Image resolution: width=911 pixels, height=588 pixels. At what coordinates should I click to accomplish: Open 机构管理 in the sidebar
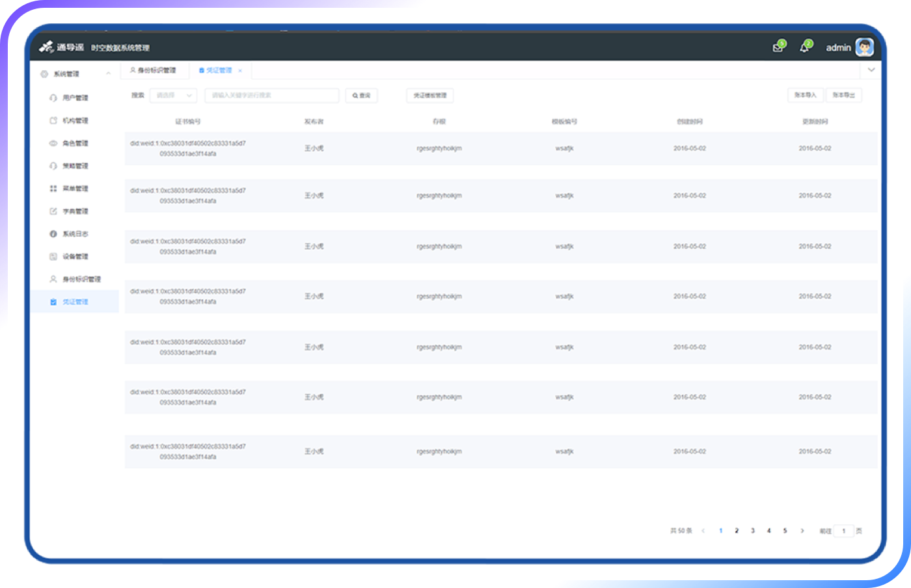(x=75, y=121)
